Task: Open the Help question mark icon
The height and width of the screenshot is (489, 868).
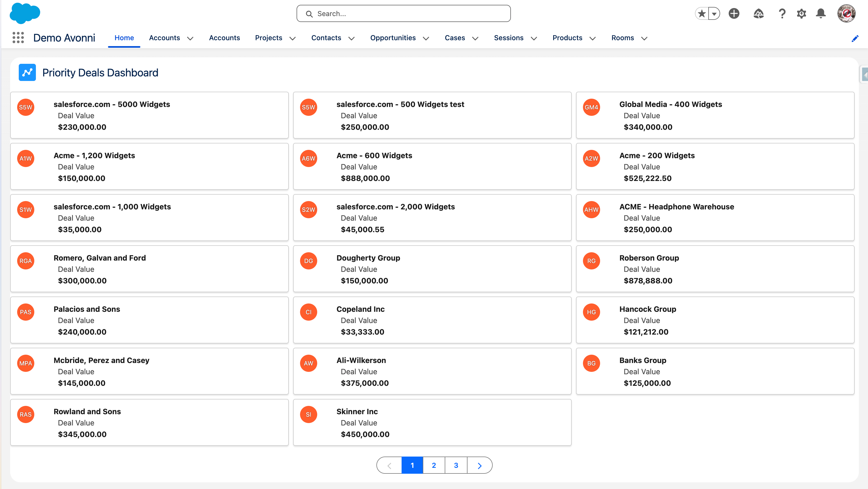Action: click(x=782, y=13)
